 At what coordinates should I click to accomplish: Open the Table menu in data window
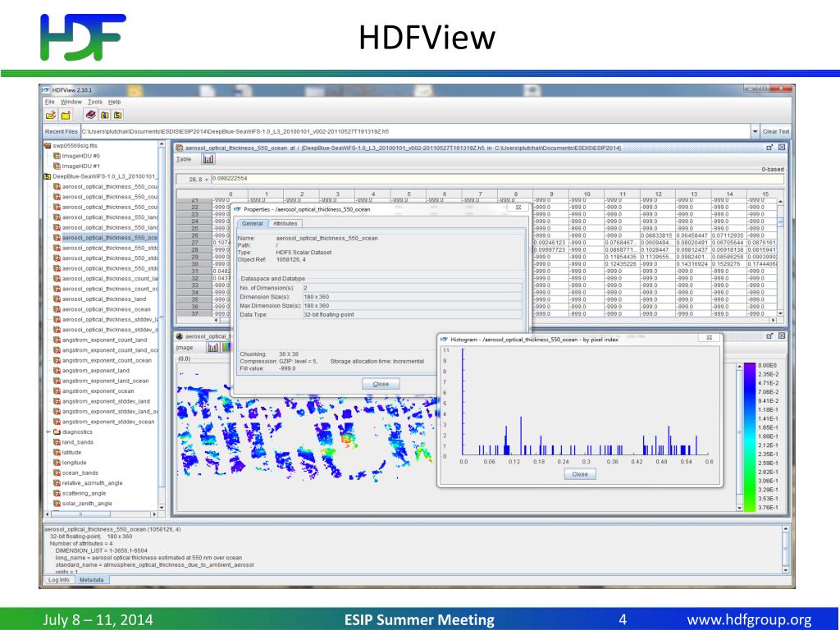[x=184, y=159]
